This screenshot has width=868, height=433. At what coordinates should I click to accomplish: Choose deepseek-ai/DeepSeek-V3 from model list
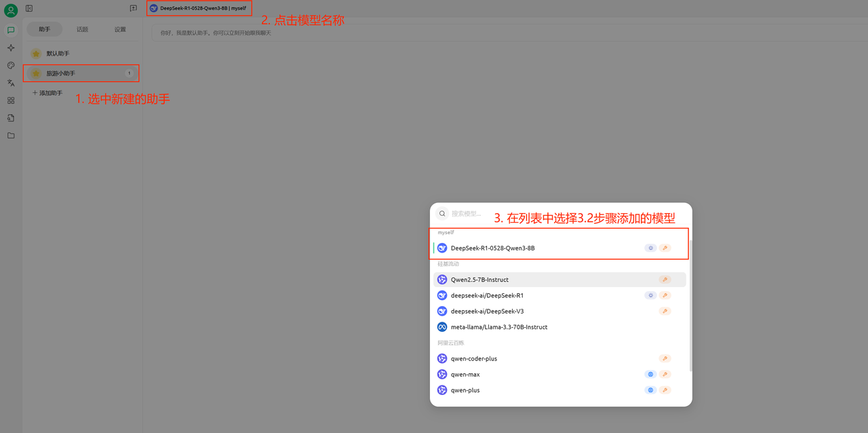coord(487,312)
